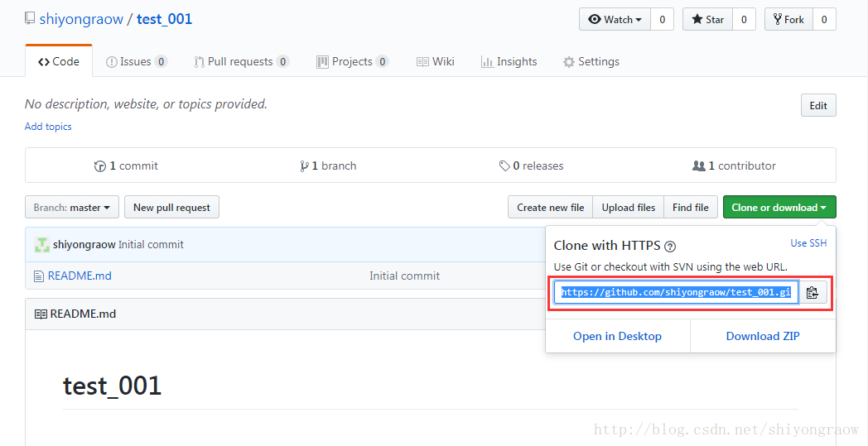Click the commit history clock icon

tap(100, 166)
